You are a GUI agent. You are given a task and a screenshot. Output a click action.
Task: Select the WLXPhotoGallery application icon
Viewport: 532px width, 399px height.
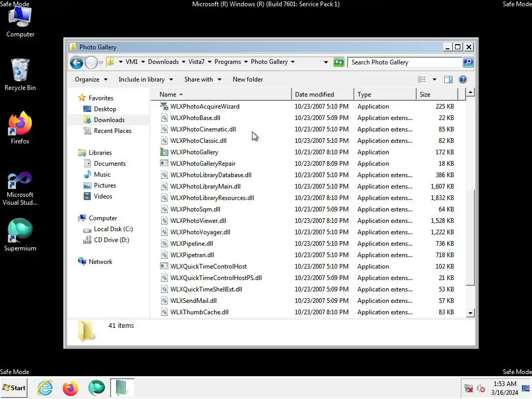click(x=164, y=152)
